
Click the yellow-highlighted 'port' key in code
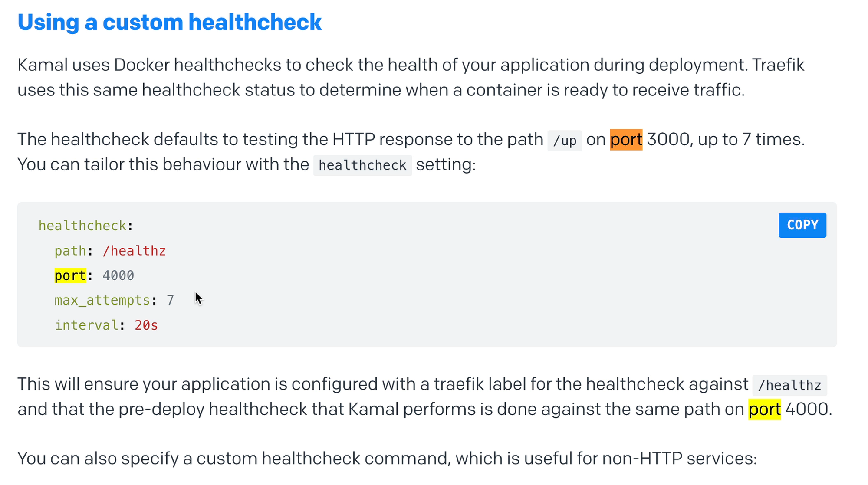click(x=70, y=275)
